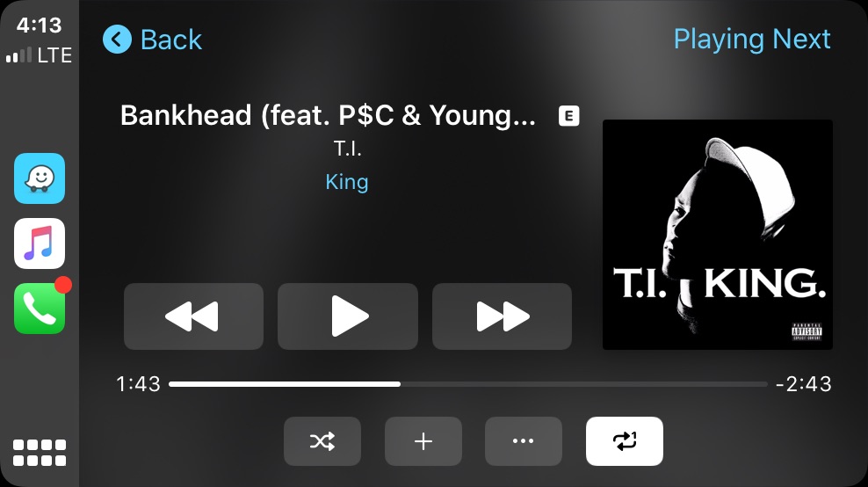Click the song progress bar

click(x=467, y=384)
